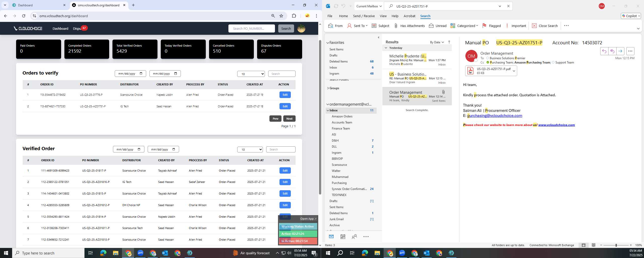
Task: Bookmark this page with star icon
Action: coord(281,16)
